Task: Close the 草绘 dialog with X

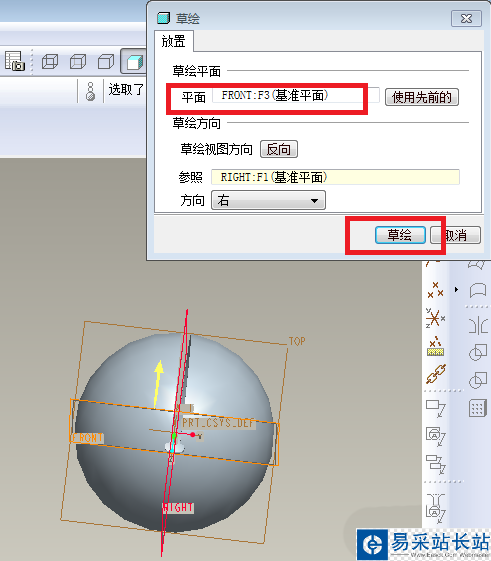Action: (x=466, y=19)
